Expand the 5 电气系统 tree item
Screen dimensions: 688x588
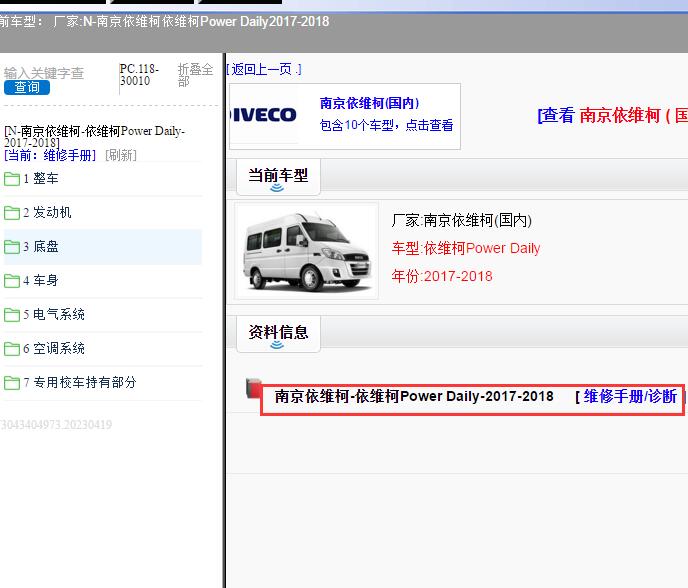(x=103, y=315)
